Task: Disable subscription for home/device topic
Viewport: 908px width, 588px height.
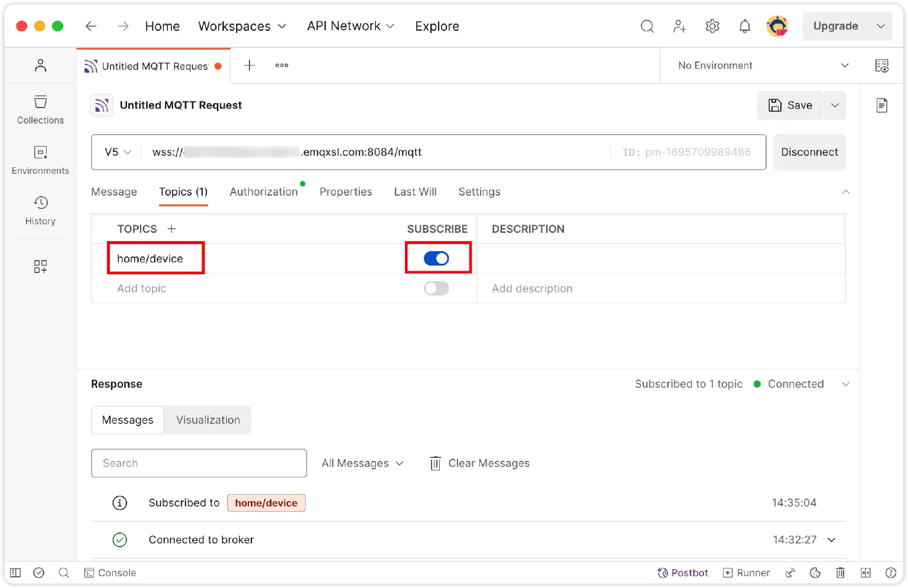Action: click(x=437, y=258)
